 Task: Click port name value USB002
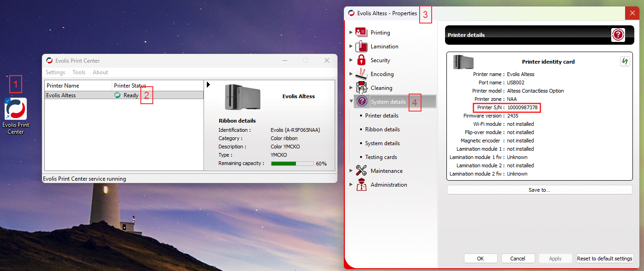click(516, 82)
